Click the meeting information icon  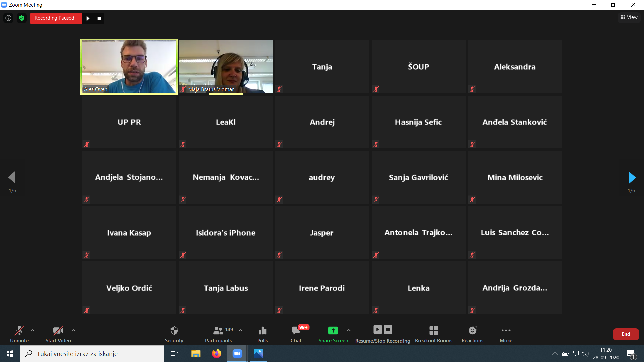pyautogui.click(x=8, y=18)
